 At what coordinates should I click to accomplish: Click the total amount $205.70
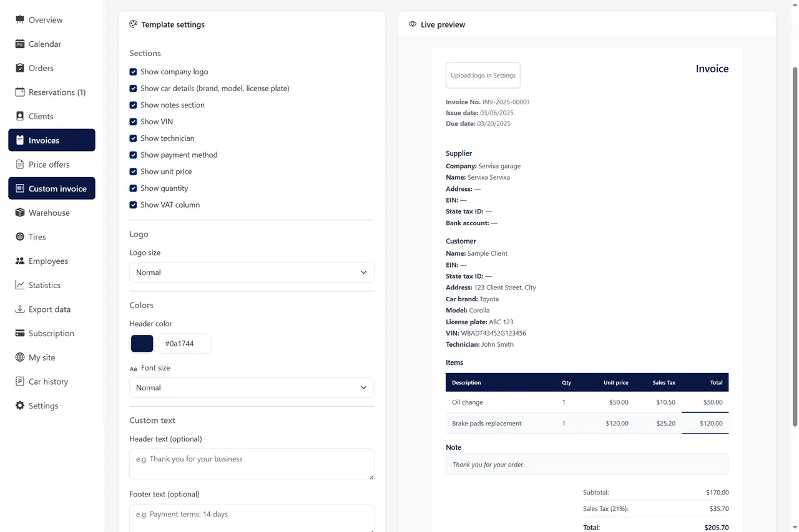pos(717,528)
